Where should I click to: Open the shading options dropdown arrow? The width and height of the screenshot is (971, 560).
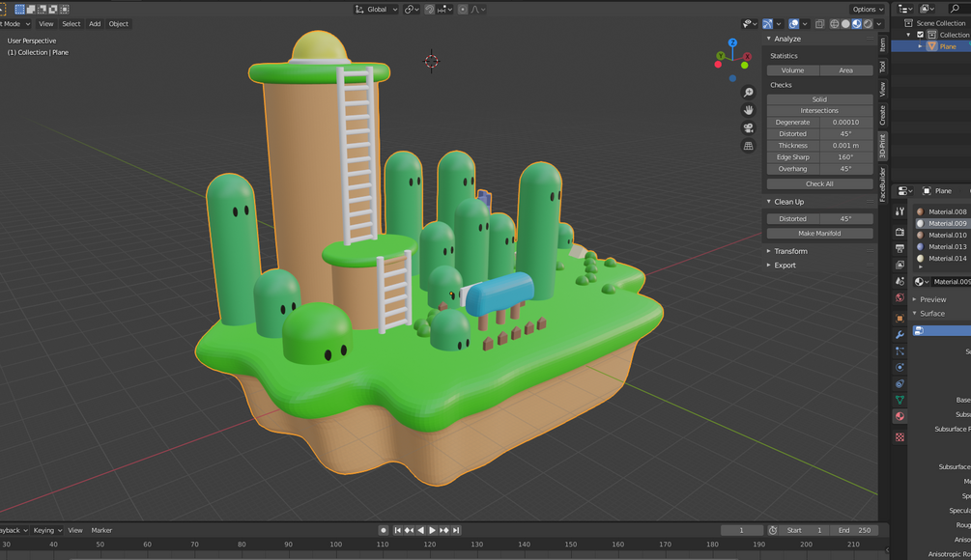click(878, 24)
